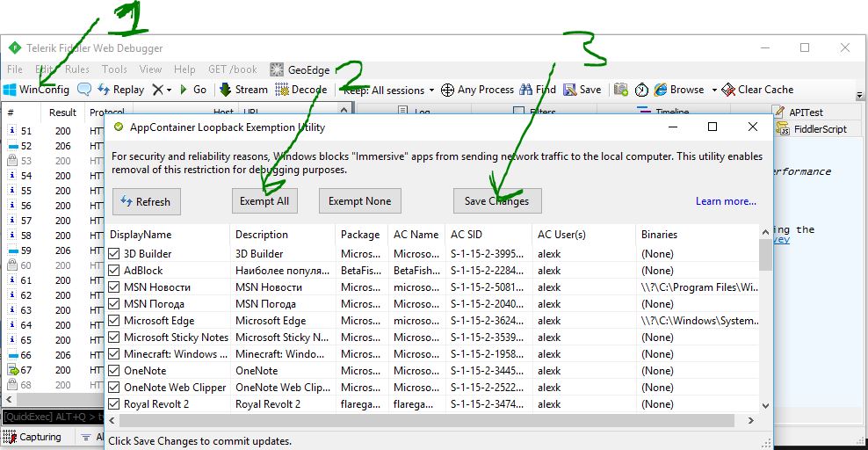Toggle Decode in Fiddler toolbar
Viewport: 868px width, 450px height.
pos(301,90)
